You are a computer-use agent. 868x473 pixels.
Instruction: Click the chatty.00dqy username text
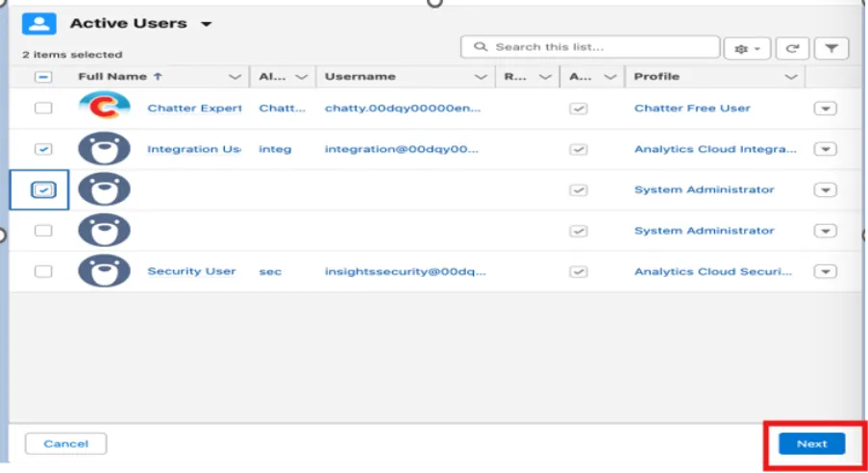coord(403,108)
